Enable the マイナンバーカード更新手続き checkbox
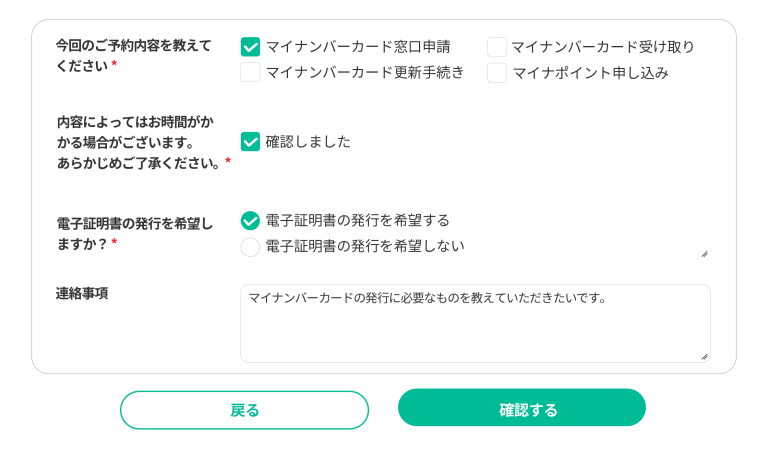 [x=250, y=73]
